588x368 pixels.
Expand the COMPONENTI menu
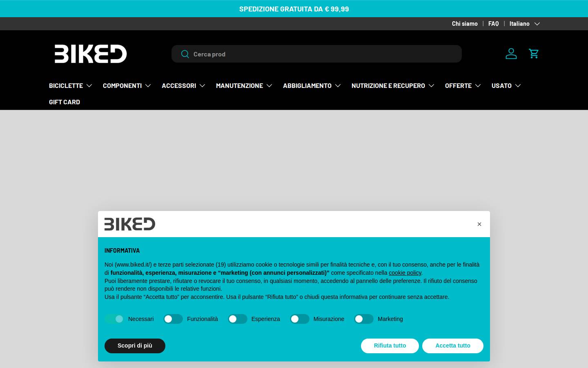[127, 85]
